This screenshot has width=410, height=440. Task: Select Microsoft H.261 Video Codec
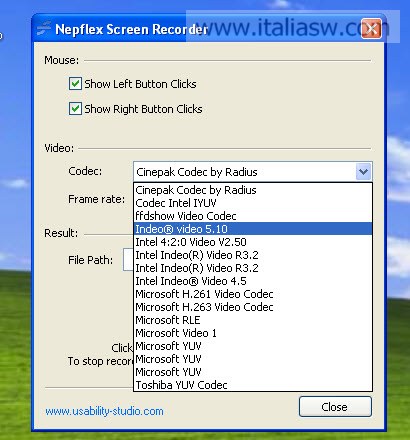tap(253, 294)
